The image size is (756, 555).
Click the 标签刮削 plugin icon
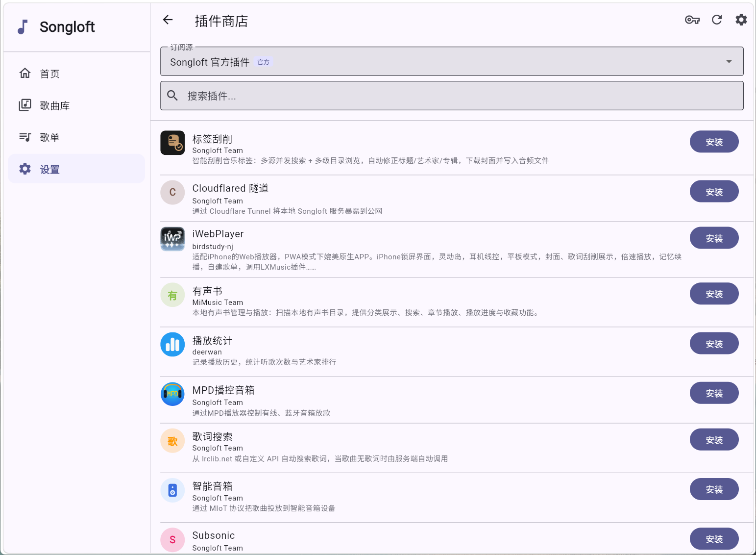click(x=172, y=143)
